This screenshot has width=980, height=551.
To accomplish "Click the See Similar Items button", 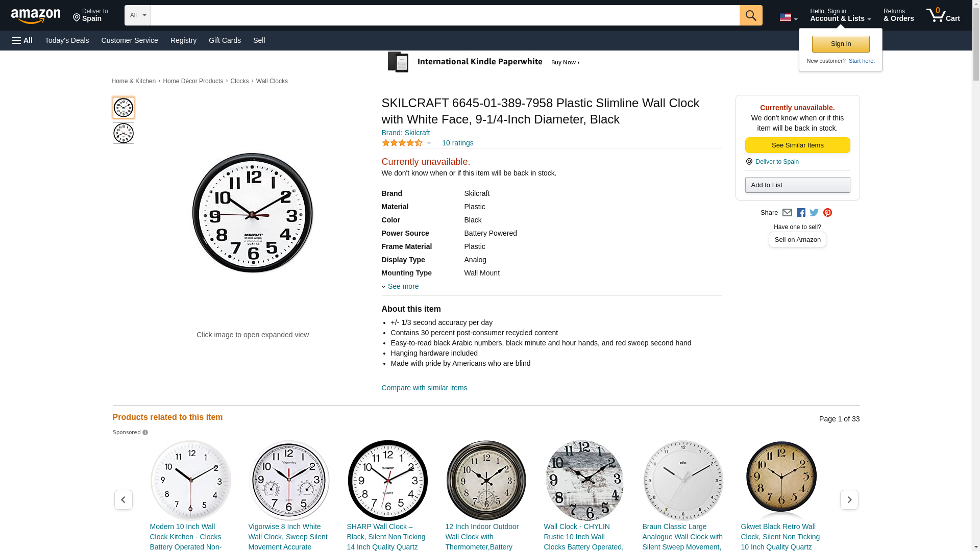I will (x=797, y=145).
